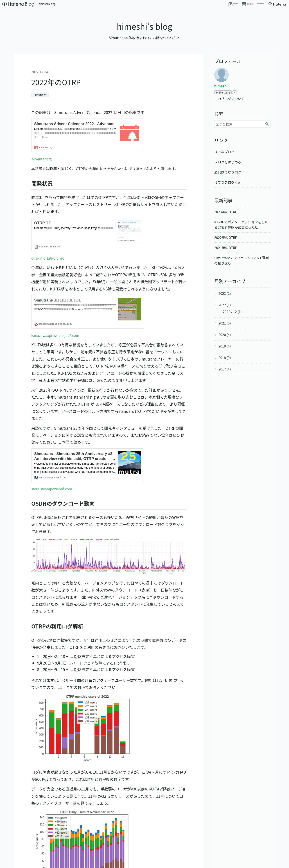Click the kanazawaxpress game screenshot thumbnail
Viewport: 289px width, 868px height.
129,309
